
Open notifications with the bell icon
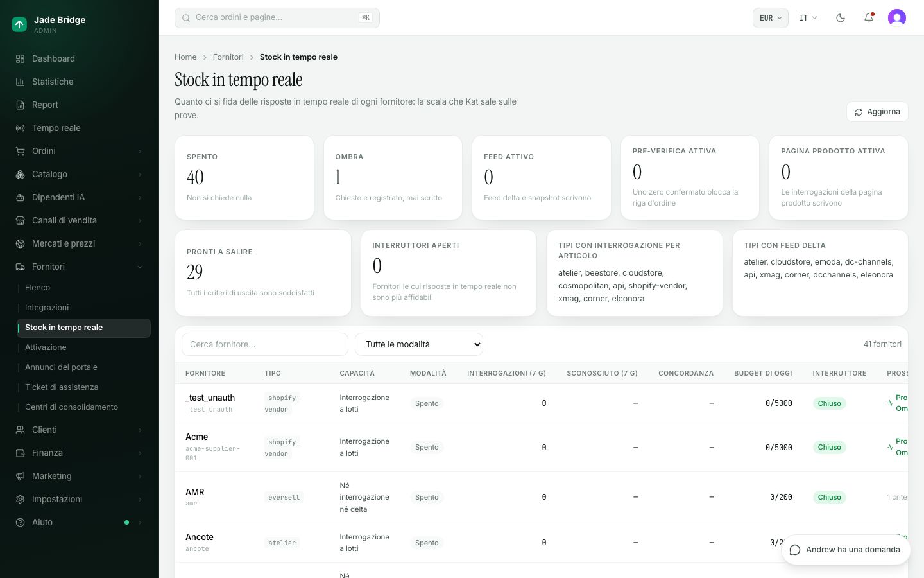coord(869,18)
